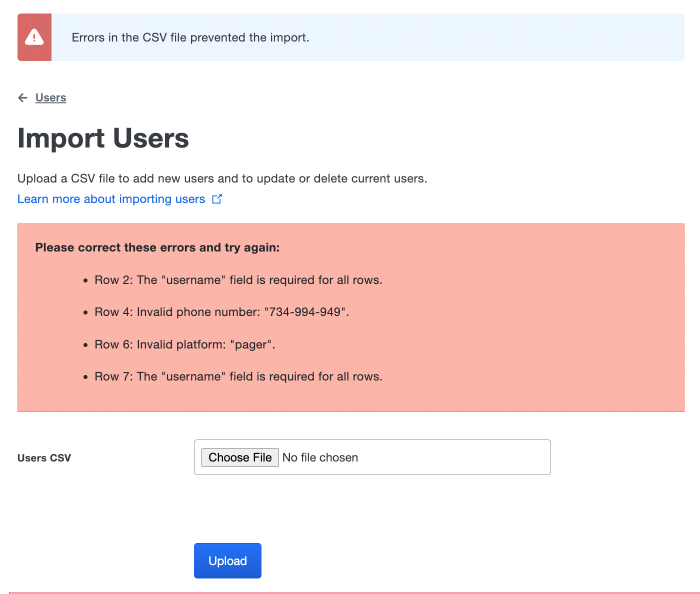Select the Row 7 username required error
This screenshot has height=594, width=700.
click(238, 376)
